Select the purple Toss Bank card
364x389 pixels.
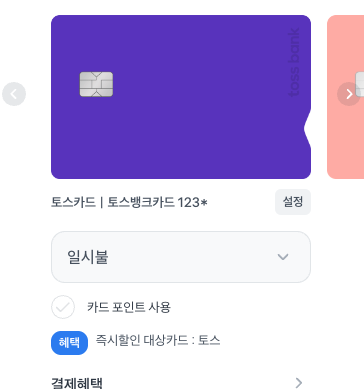coord(181,97)
